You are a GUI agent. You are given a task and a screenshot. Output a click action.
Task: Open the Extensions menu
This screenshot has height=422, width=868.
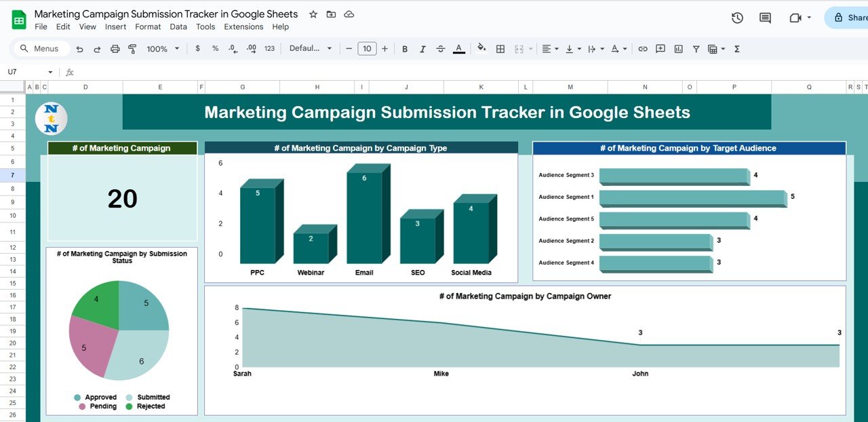click(x=243, y=27)
